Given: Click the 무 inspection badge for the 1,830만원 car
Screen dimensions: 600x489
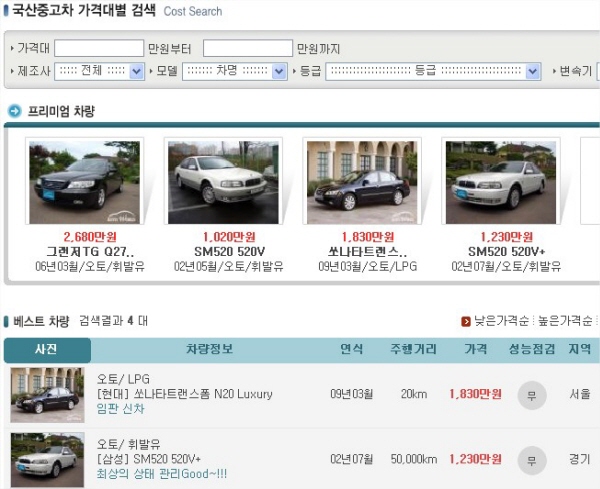Looking at the screenshot, I should 532,395.
